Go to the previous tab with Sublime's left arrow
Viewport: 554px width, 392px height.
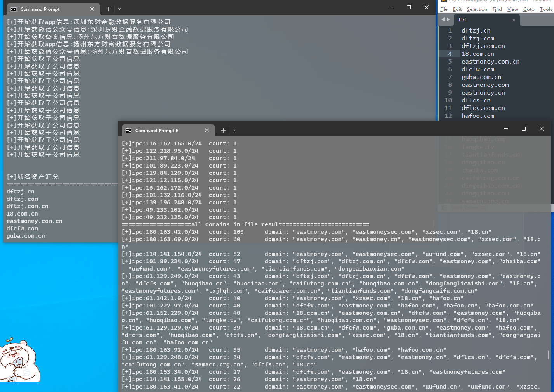(443, 19)
